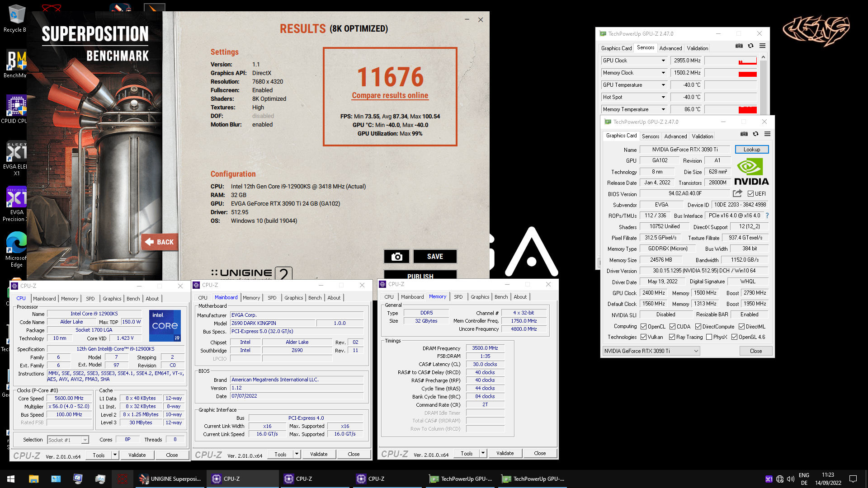Open the Microsoft Edge desktop icon
This screenshot has width=868, height=488.
16,249
